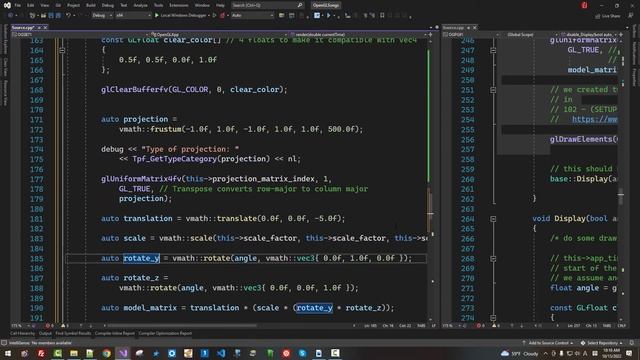Click the Undo toolbar icon
This screenshot has height=360, width=640.
(x=69, y=16)
